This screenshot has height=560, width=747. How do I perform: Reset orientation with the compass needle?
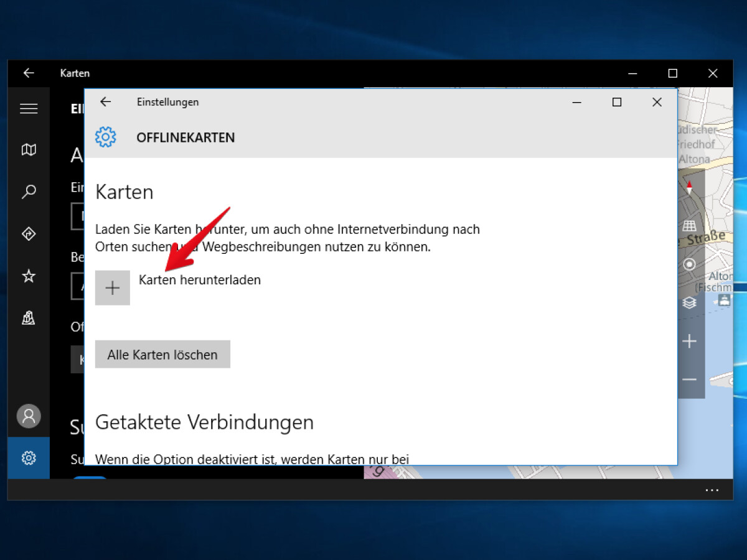coord(691,187)
